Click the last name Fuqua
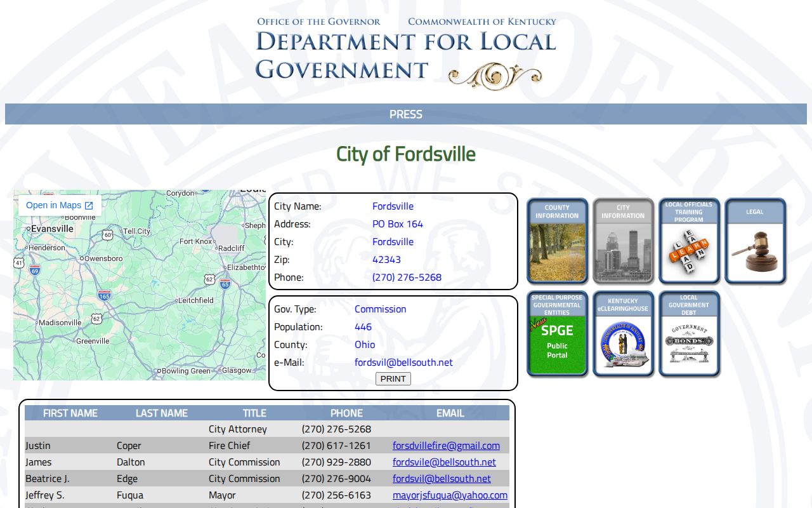The height and width of the screenshot is (508, 812). 130,495
